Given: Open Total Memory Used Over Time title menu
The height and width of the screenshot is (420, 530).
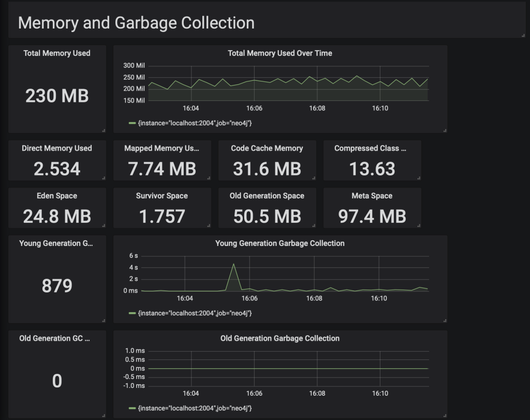Looking at the screenshot, I should 279,53.
